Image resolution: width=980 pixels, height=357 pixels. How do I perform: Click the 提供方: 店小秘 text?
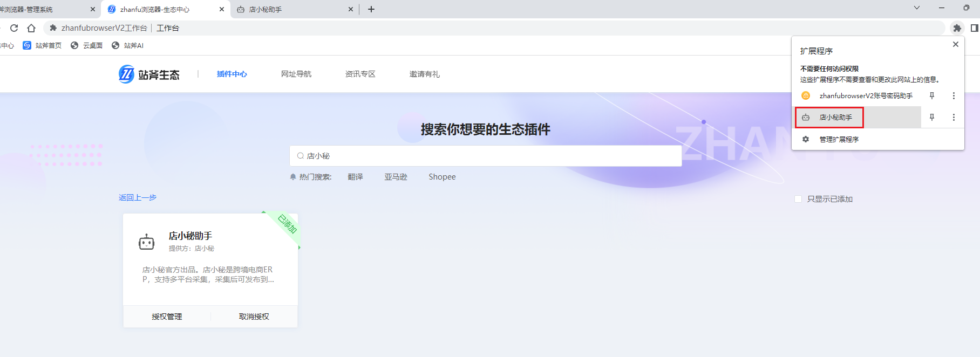(x=192, y=249)
